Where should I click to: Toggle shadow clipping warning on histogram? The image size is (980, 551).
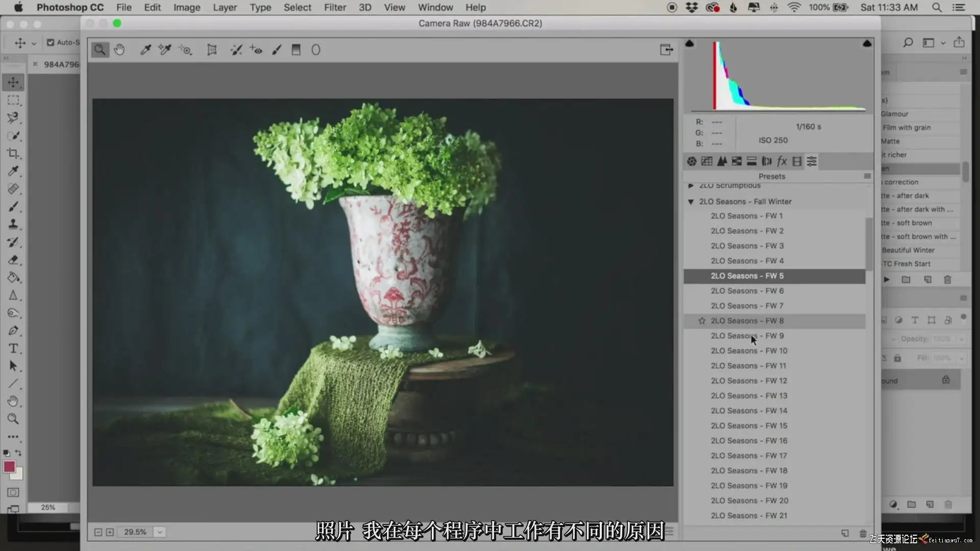pyautogui.click(x=689, y=43)
